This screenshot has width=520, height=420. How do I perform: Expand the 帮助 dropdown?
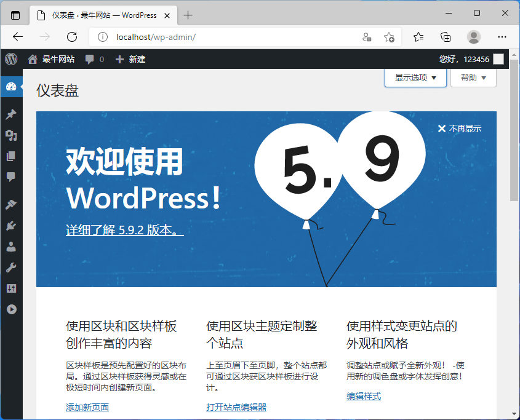pos(473,78)
